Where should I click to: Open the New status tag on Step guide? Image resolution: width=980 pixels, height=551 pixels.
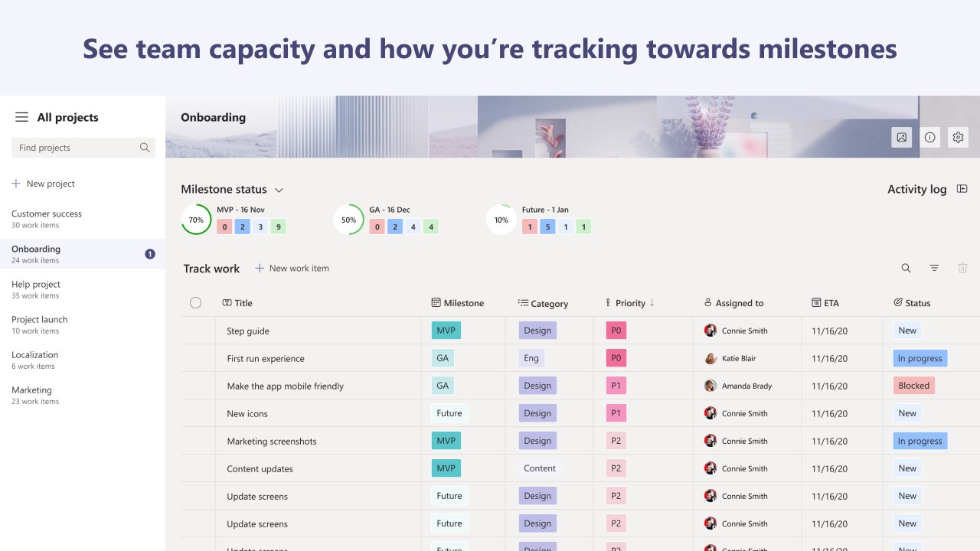pyautogui.click(x=907, y=331)
